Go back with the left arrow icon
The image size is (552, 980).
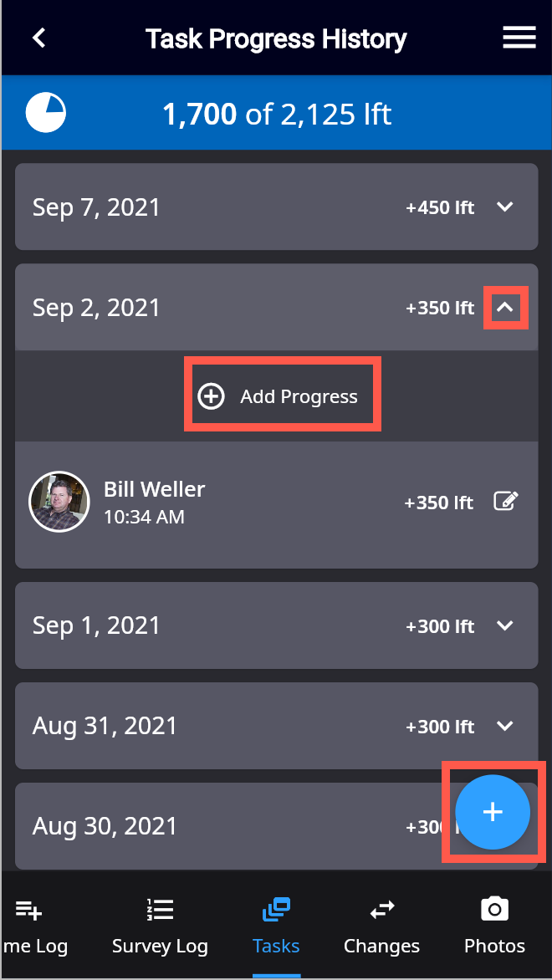point(39,38)
